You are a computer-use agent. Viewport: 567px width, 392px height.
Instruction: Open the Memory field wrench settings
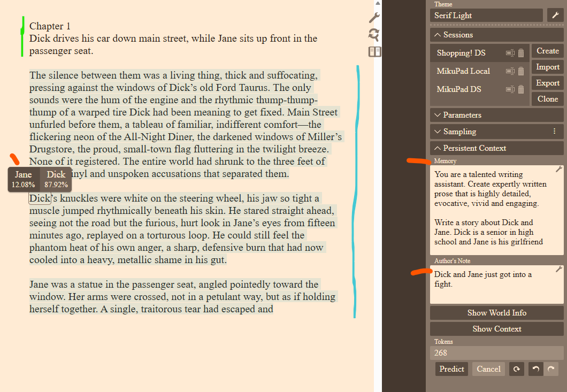[x=559, y=169]
